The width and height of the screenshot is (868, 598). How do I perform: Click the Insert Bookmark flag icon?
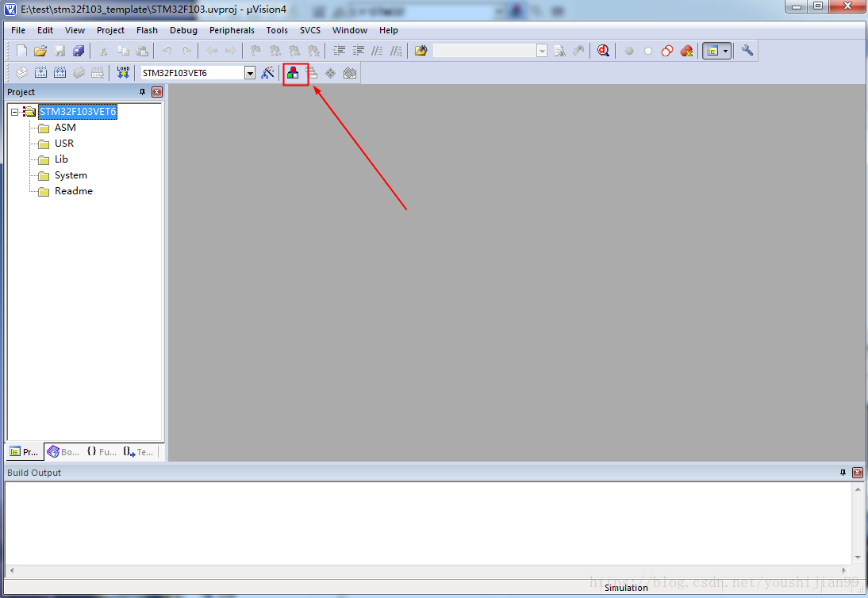coord(255,51)
